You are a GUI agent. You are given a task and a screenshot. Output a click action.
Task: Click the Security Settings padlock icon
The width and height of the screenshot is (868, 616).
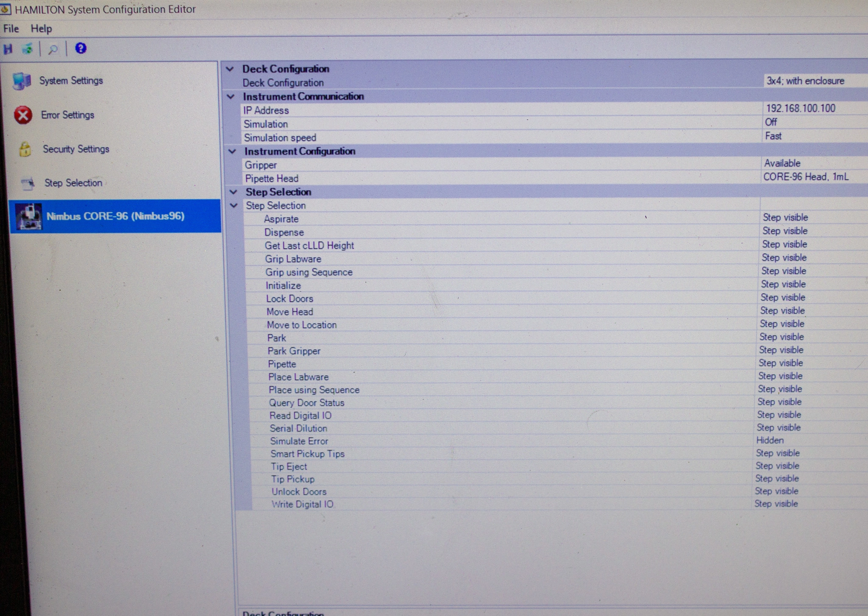pos(25,149)
